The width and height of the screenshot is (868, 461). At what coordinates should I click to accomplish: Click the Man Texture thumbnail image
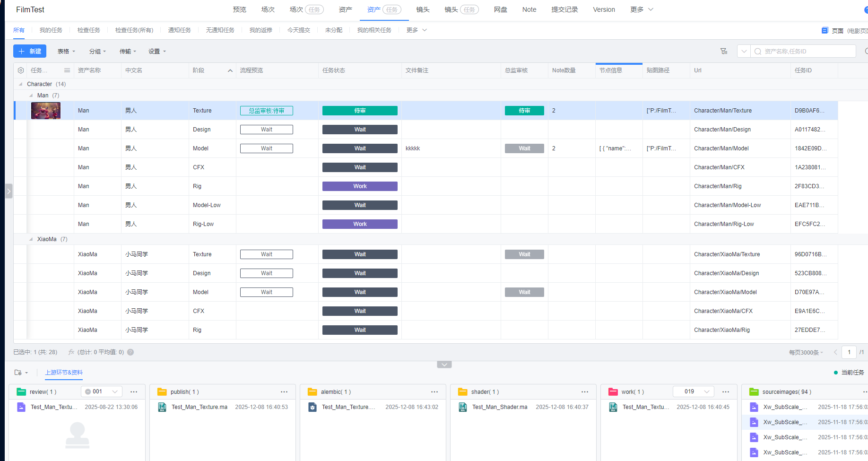click(46, 111)
